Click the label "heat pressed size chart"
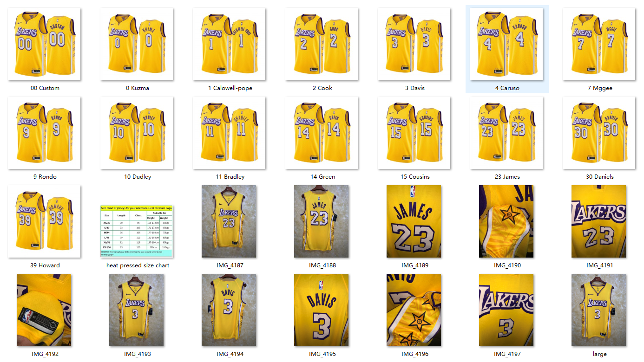This screenshot has width=644, height=362. tap(138, 265)
